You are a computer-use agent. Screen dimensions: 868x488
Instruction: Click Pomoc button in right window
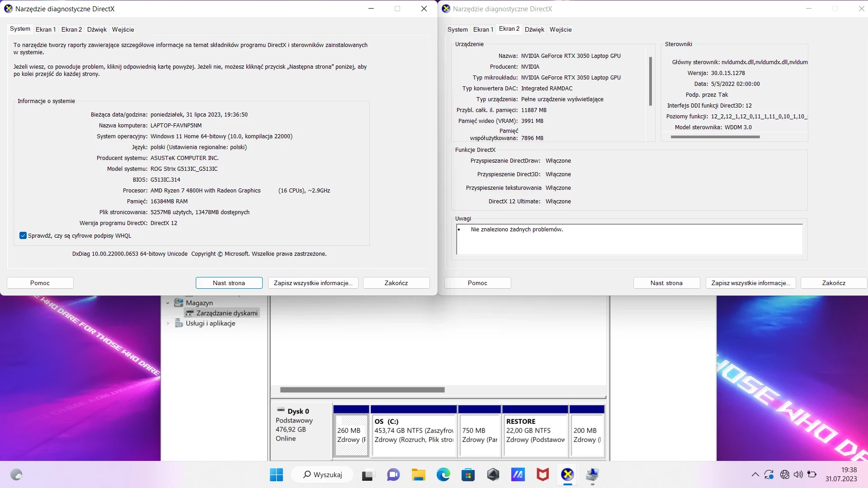[478, 283]
